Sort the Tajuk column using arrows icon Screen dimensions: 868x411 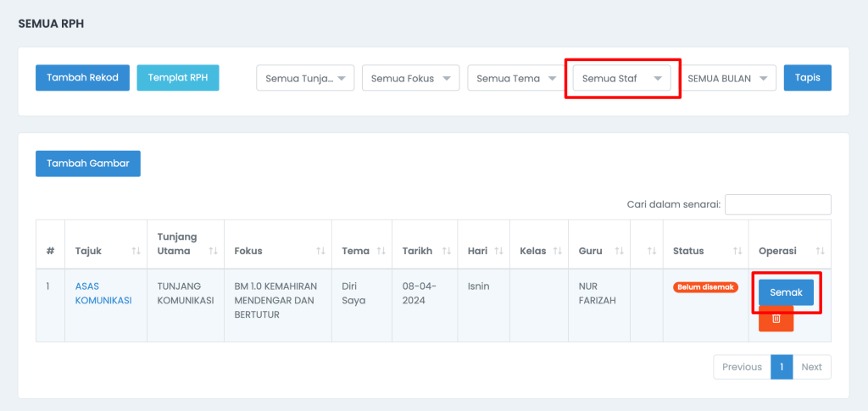point(136,251)
